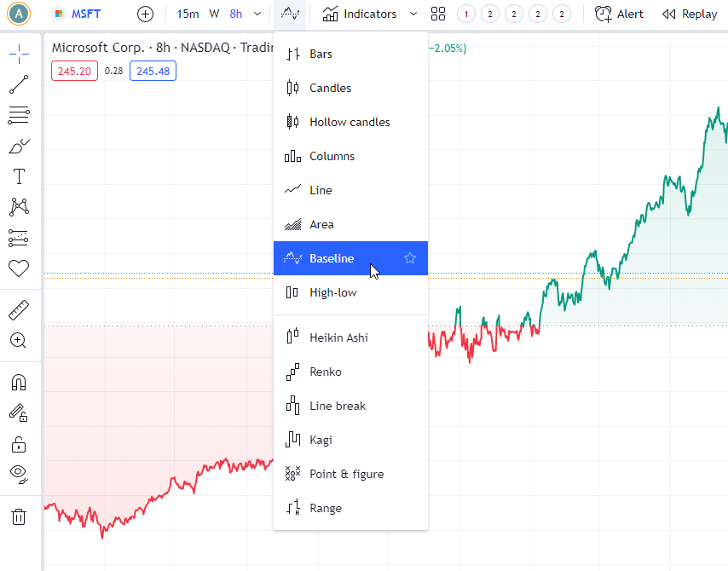Select the ruler measure tool
This screenshot has height=571, width=728.
pos(19,310)
